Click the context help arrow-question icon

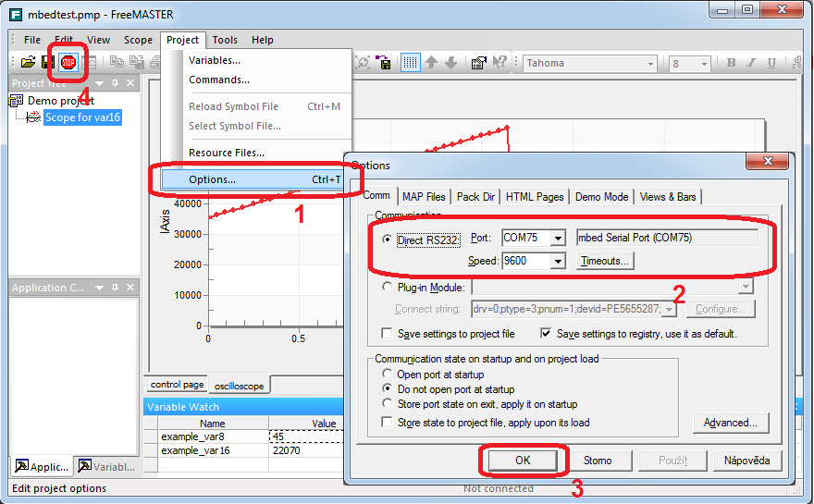point(499,63)
